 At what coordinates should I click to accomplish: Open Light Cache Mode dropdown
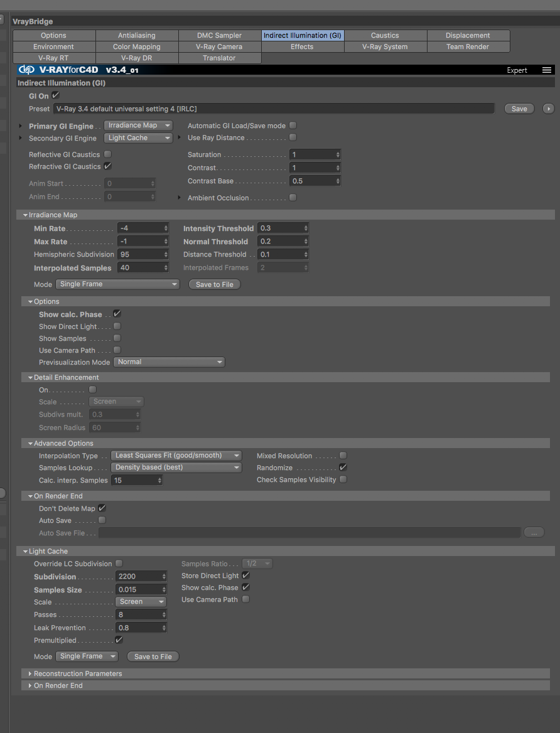click(87, 656)
